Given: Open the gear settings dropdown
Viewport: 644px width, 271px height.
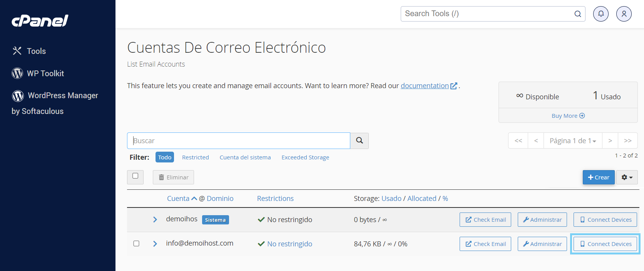Looking at the screenshot, I should click(x=627, y=177).
